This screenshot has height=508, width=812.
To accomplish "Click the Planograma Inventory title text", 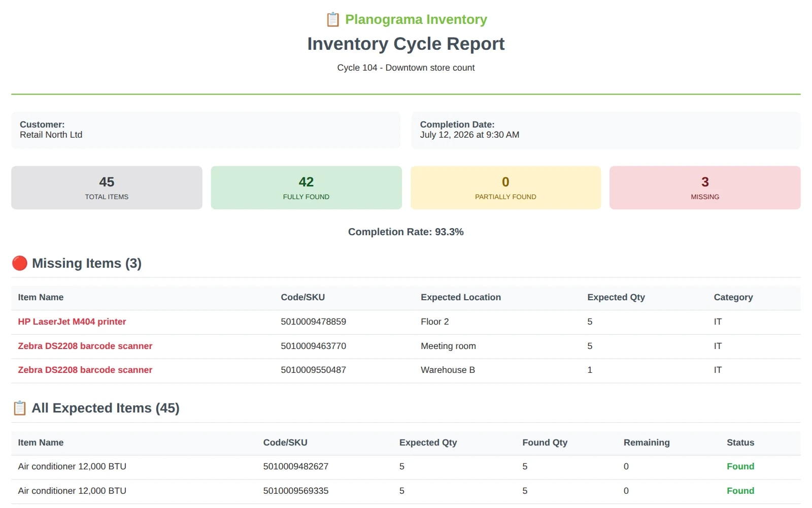I will click(416, 19).
